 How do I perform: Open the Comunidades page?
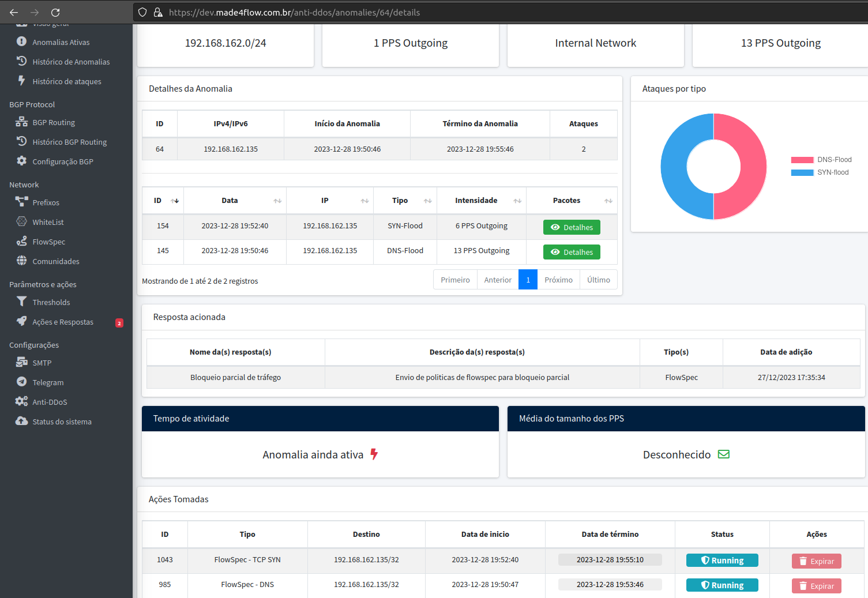56,261
